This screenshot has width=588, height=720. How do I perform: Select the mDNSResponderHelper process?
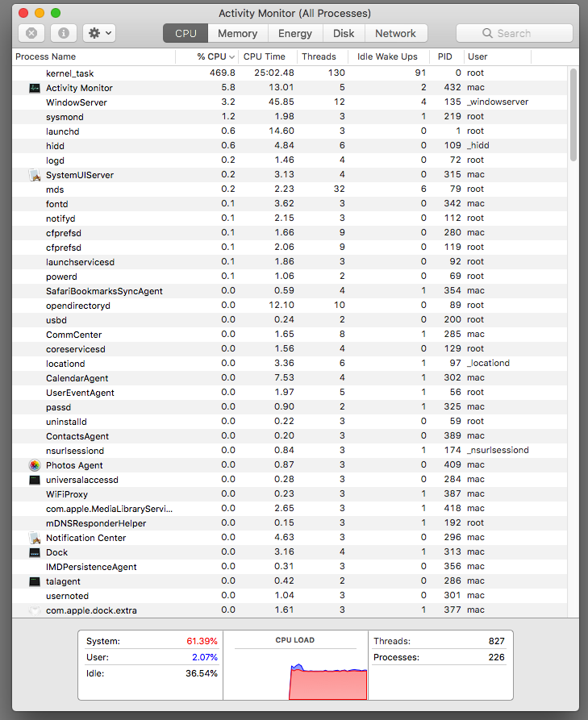pos(290,523)
